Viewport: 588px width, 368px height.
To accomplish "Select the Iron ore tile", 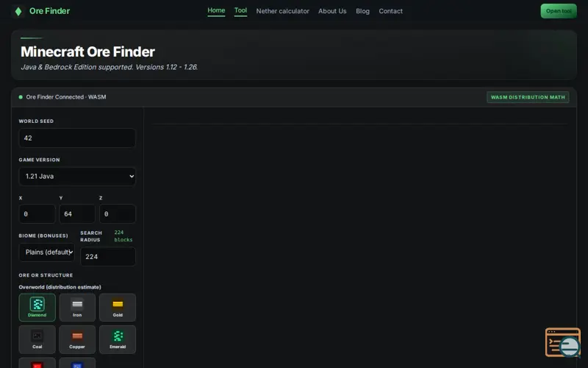I will click(77, 308).
